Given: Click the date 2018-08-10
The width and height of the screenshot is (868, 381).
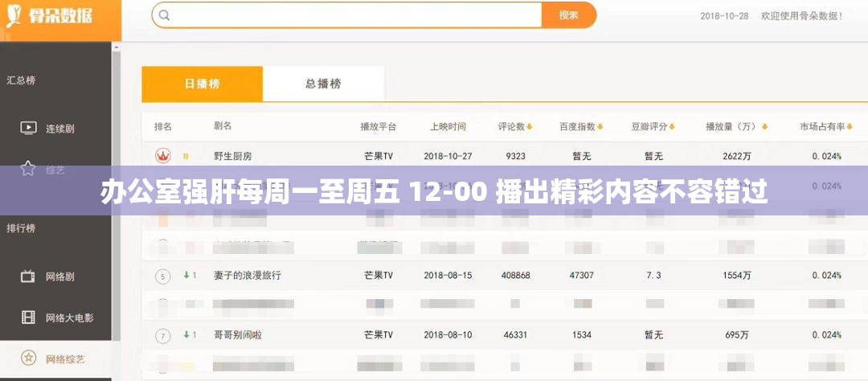Looking at the screenshot, I should coord(448,335).
